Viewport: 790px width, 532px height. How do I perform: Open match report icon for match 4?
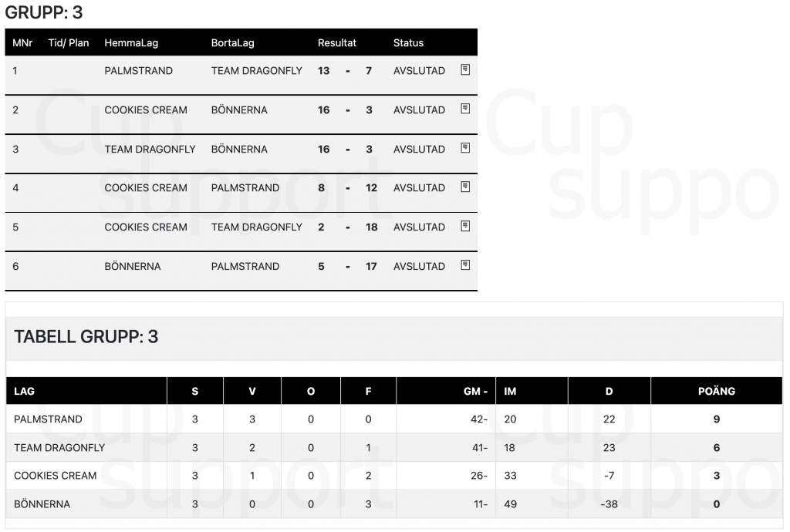pos(465,187)
